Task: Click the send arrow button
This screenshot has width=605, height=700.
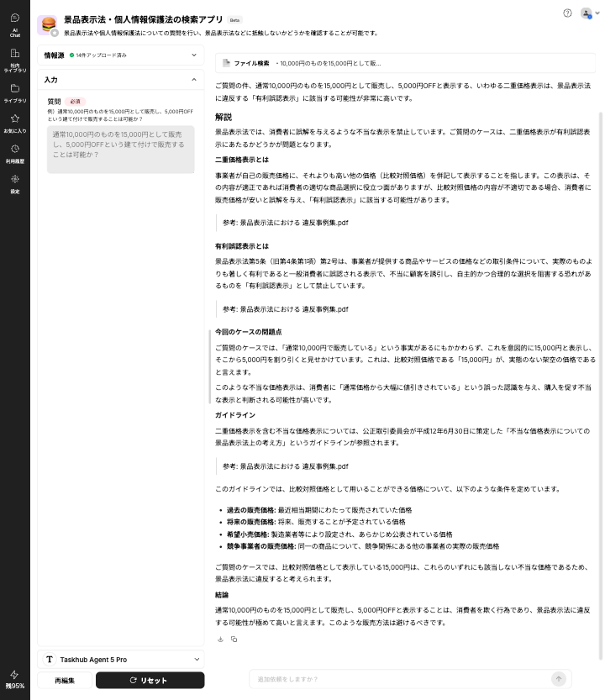Action: click(559, 678)
